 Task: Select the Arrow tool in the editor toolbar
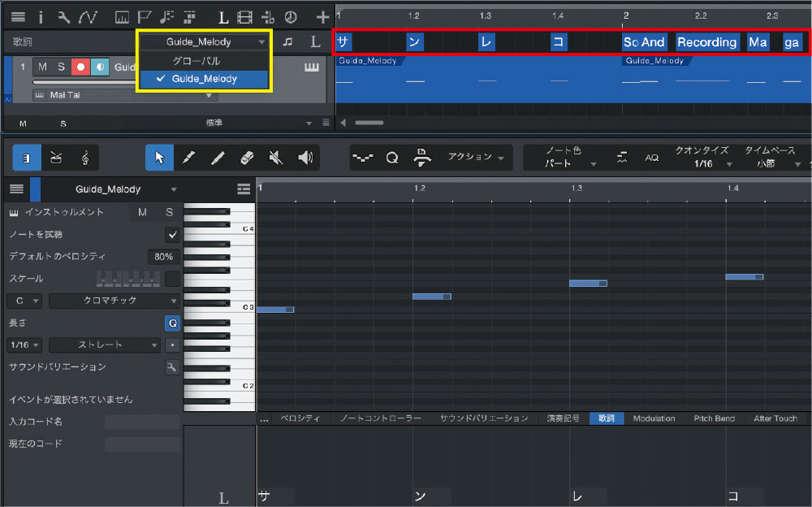(159, 158)
